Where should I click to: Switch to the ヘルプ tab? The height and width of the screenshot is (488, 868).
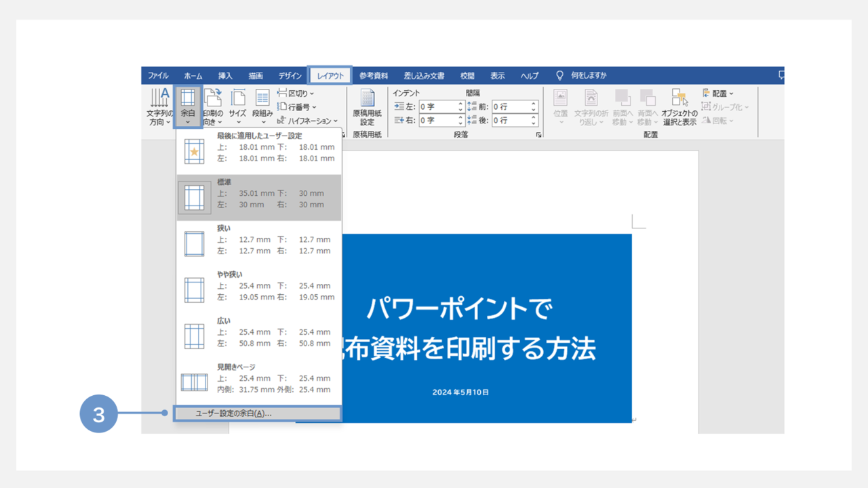(530, 76)
